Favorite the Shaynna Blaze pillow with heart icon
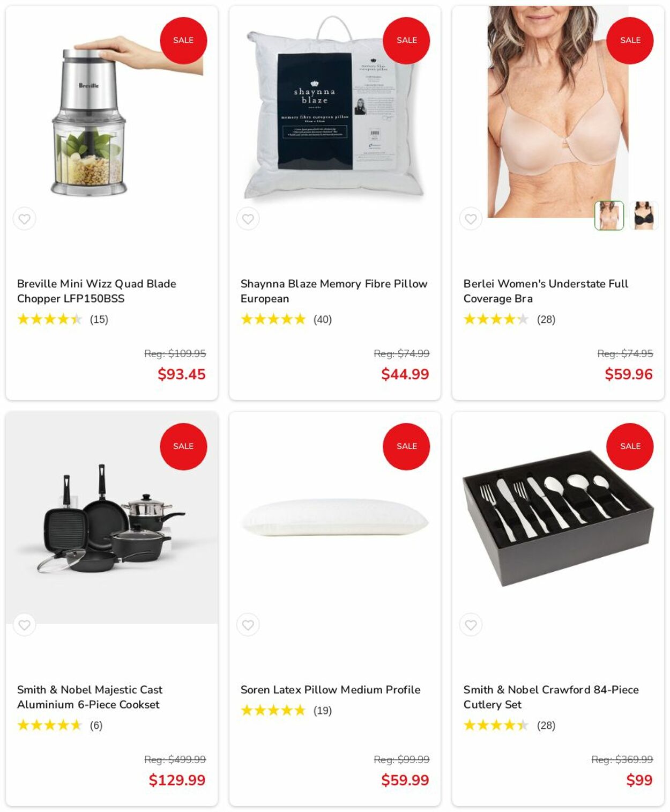The image size is (670, 812). pos(248,219)
